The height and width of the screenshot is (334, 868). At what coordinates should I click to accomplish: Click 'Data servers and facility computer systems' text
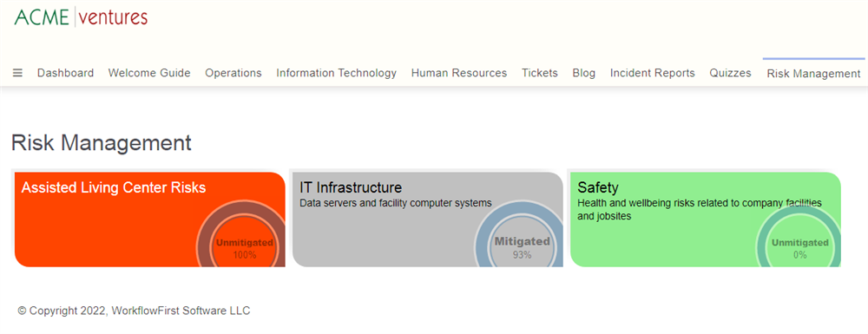[x=395, y=203]
